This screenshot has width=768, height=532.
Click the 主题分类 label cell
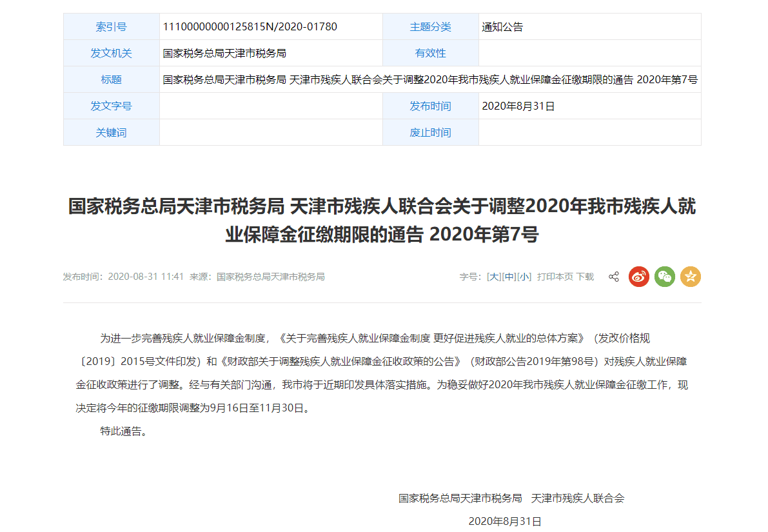(431, 27)
